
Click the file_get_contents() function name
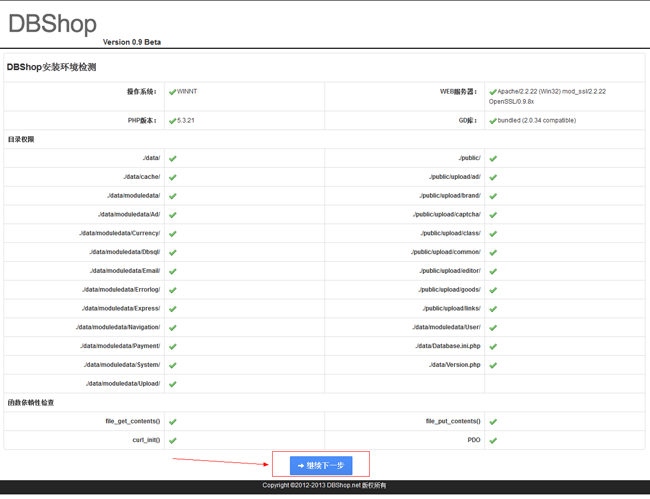coord(133,421)
